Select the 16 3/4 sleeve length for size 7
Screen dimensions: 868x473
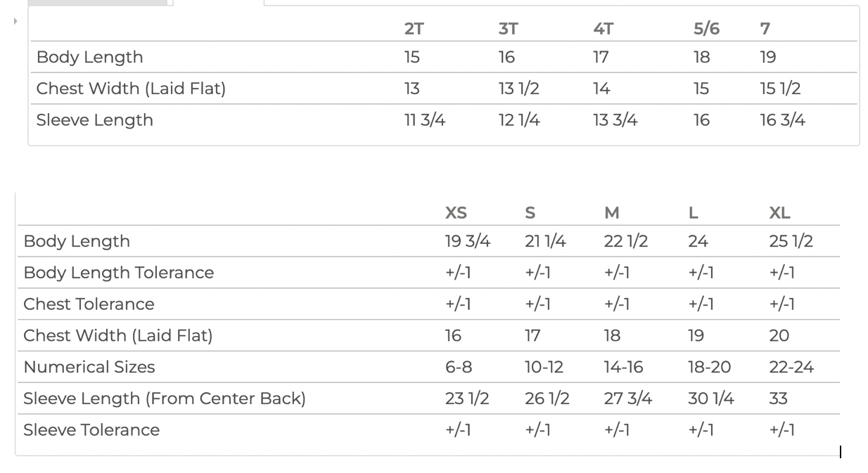click(782, 120)
